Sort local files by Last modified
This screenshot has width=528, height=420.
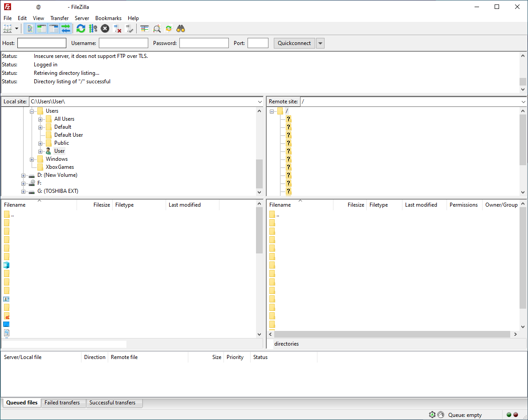click(193, 205)
